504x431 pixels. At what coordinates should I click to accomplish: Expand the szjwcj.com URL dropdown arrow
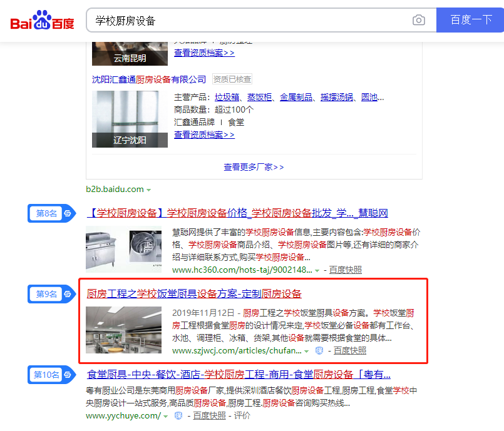(307, 352)
